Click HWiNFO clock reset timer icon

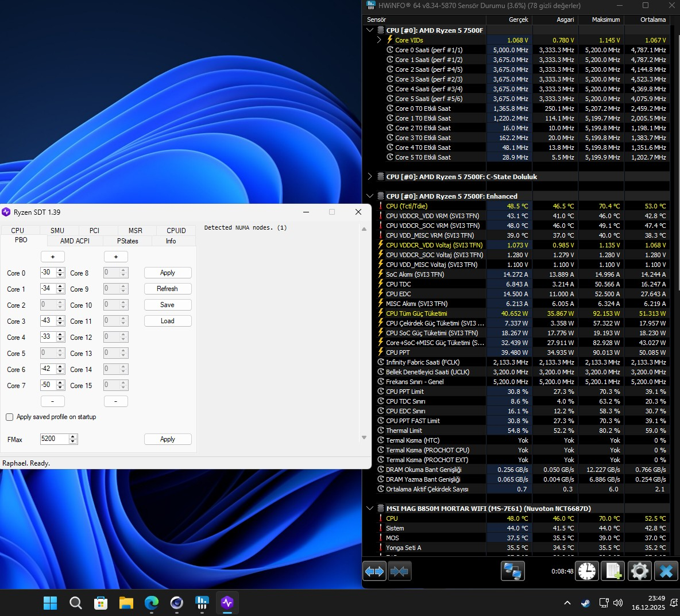[587, 571]
